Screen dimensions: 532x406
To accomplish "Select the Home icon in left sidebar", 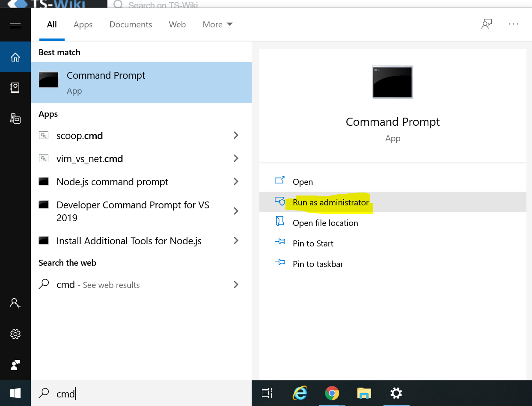I will coord(15,57).
